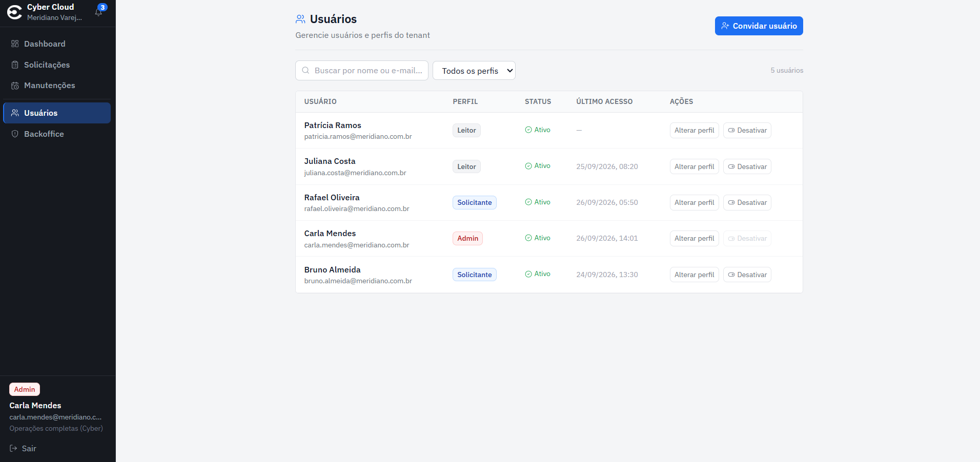Click the Usuários page heading icon

300,19
